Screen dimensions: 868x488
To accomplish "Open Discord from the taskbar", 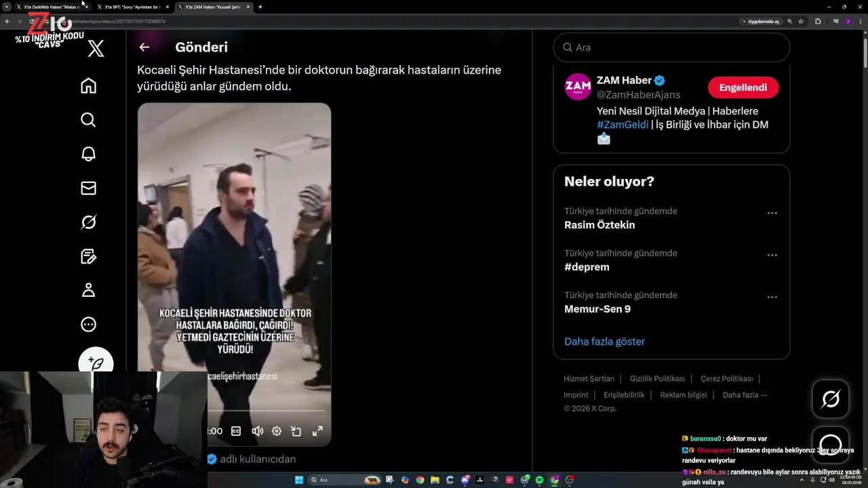I will coord(465,480).
